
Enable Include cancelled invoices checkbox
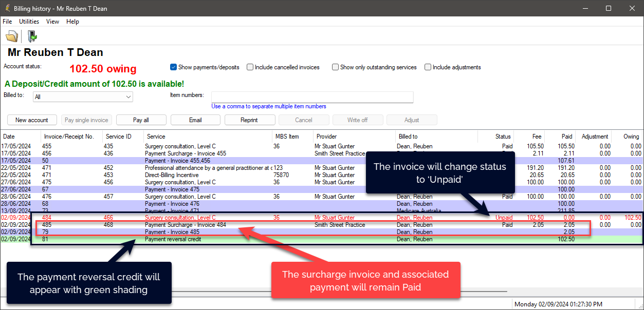[250, 67]
